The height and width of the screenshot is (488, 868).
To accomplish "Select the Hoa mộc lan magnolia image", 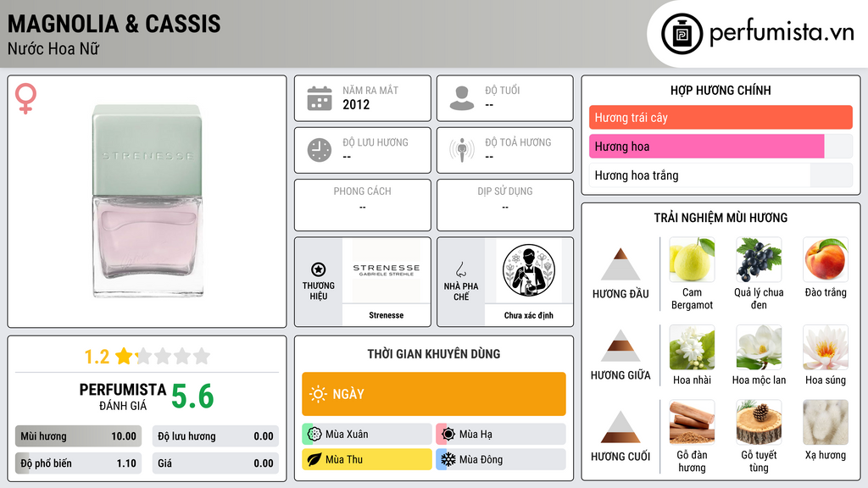I will [x=759, y=347].
